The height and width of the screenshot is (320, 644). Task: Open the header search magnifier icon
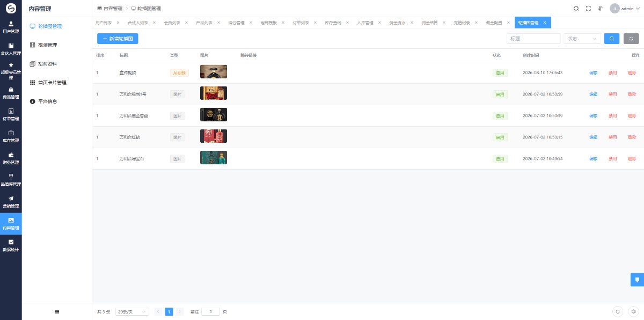point(576,8)
